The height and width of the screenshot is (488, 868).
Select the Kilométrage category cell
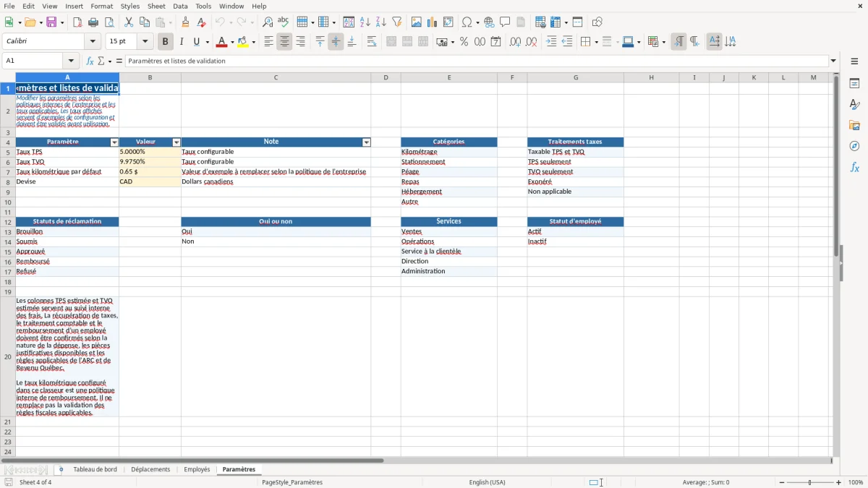pos(448,152)
